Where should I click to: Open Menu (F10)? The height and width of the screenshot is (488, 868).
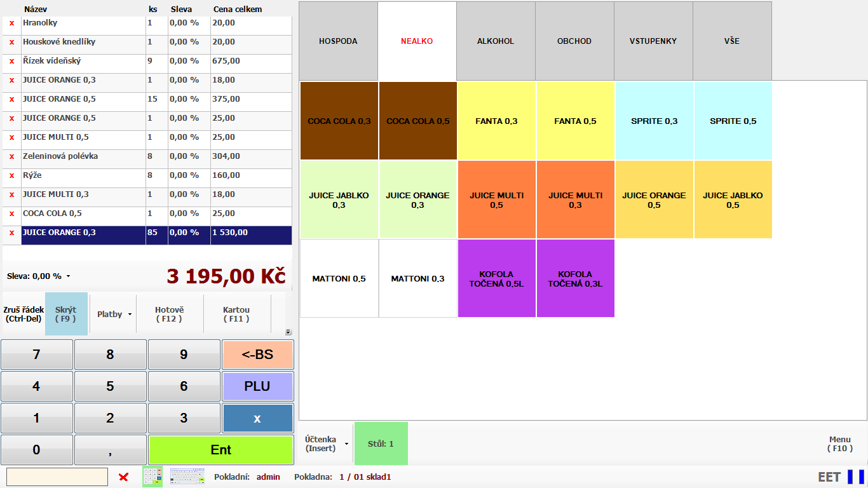tap(840, 444)
